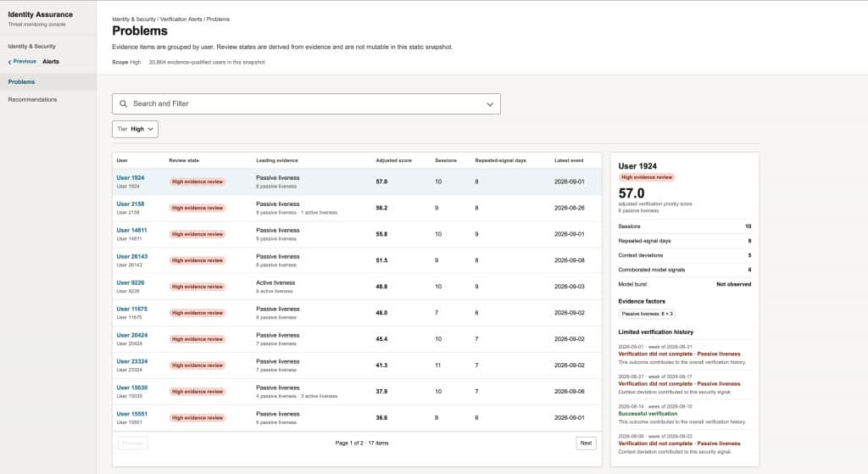Click the disabled Previous page button
This screenshot has height=474, width=868.
[133, 443]
